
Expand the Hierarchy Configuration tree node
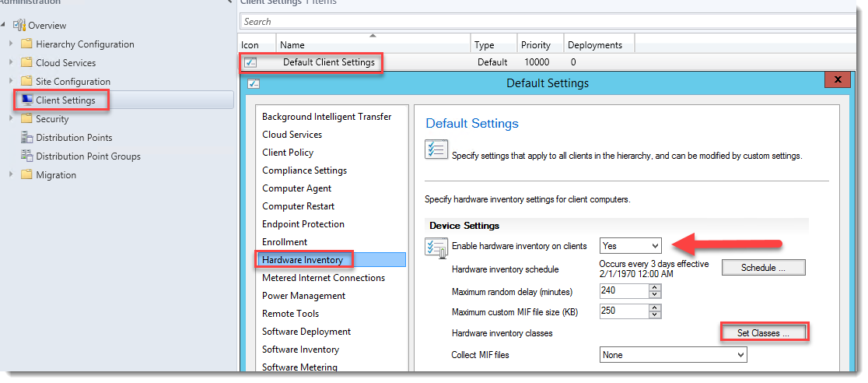[x=11, y=44]
